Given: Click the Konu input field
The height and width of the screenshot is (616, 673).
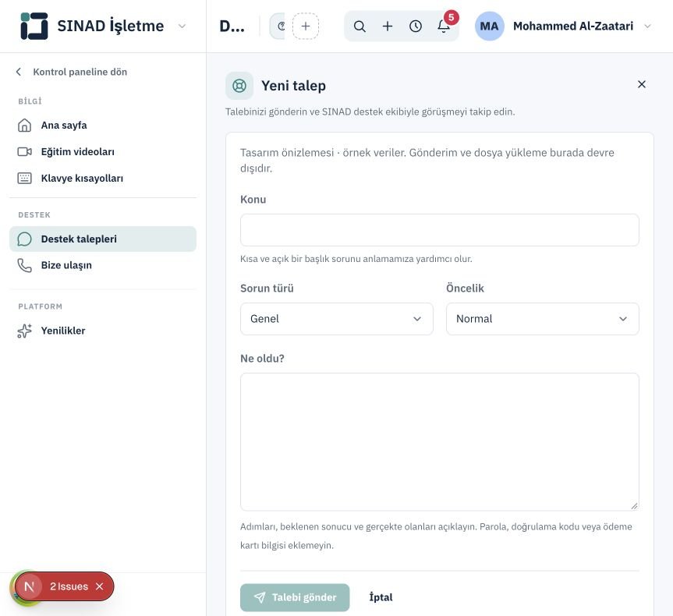Looking at the screenshot, I should 440,230.
